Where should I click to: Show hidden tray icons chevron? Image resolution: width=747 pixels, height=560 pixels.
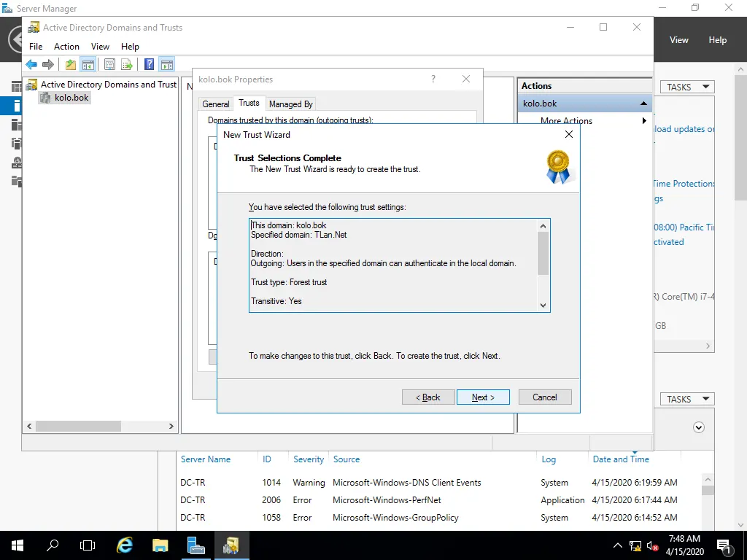617,546
